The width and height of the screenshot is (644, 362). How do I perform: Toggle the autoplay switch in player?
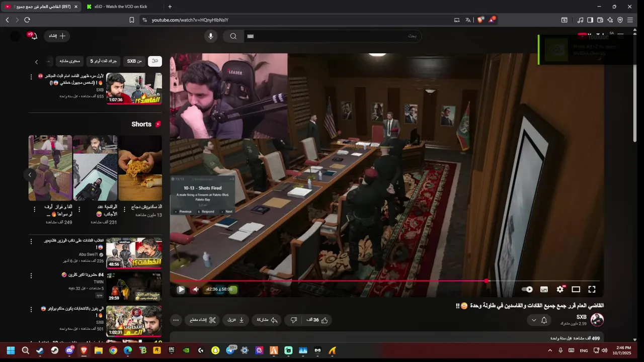[527, 290]
